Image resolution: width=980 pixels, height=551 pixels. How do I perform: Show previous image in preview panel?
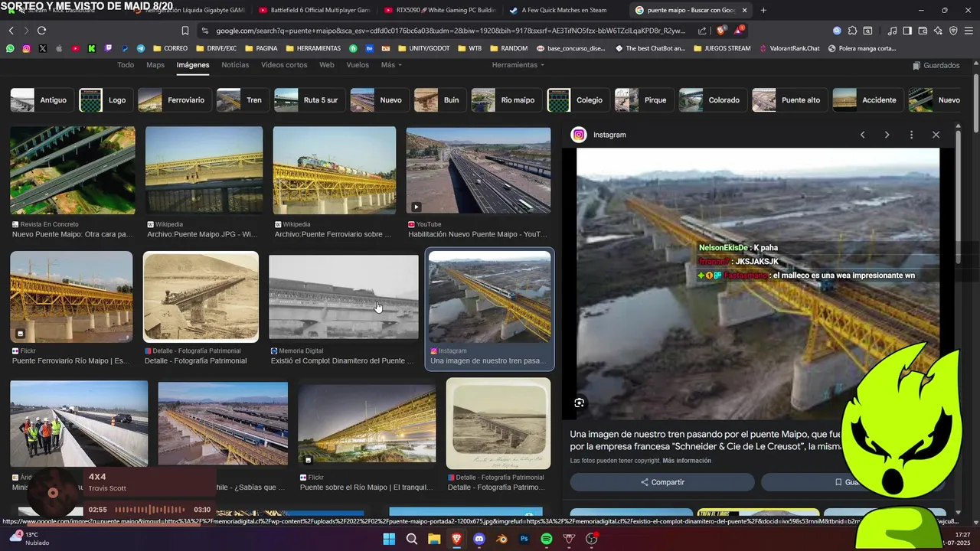click(x=862, y=135)
